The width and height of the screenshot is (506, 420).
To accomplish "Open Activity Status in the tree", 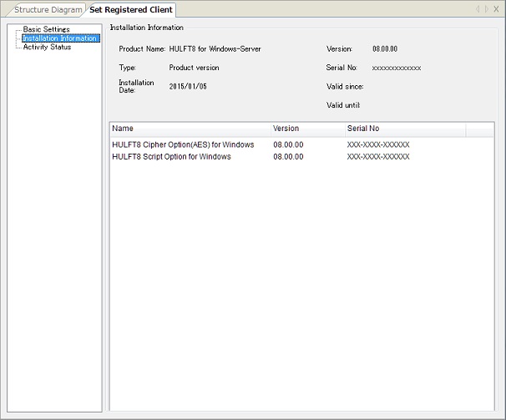I will click(x=47, y=48).
